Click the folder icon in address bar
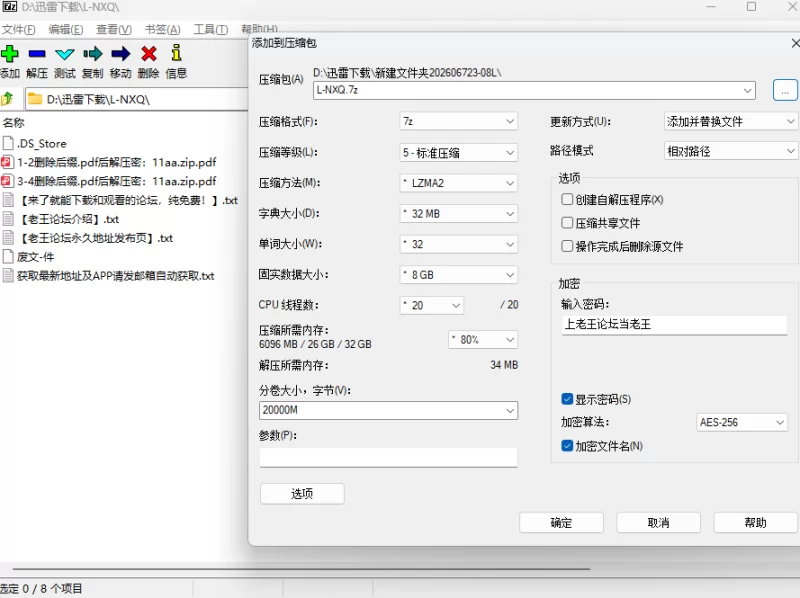This screenshot has width=800, height=598. pos(35,98)
